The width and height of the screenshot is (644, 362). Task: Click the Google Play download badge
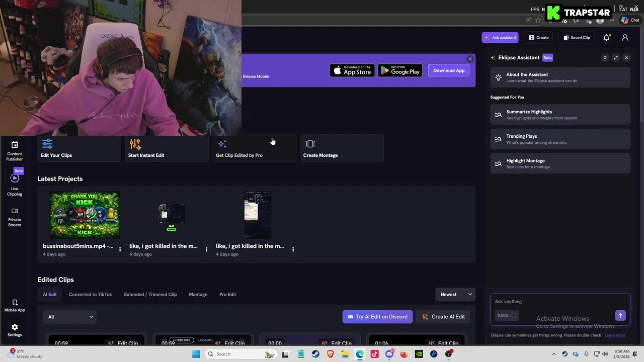coord(400,70)
